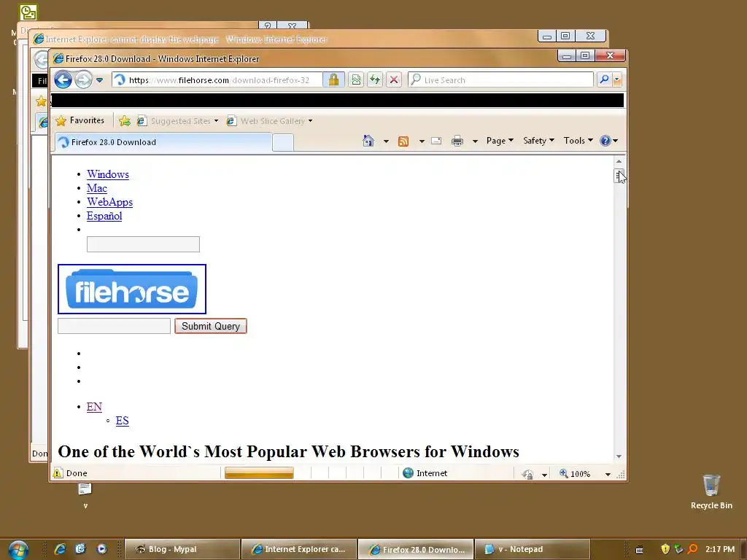Click inside the Live Search box
This screenshot has height=560, width=747.
(500, 79)
